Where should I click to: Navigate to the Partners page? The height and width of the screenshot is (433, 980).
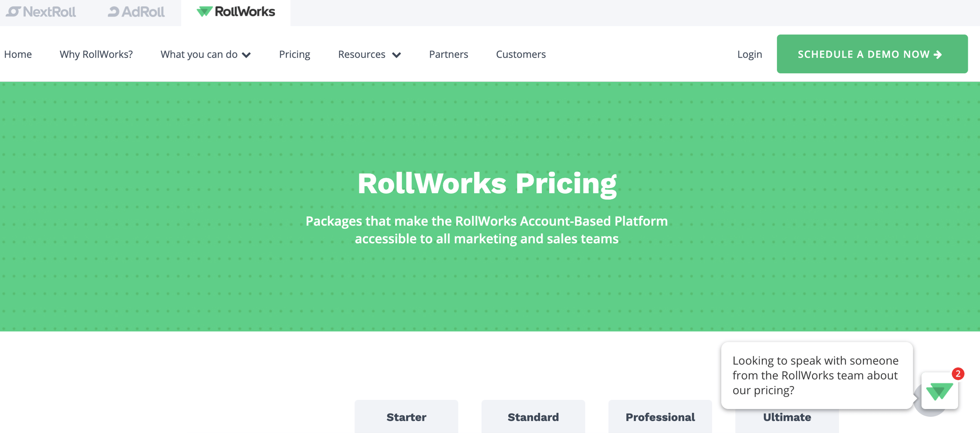point(448,55)
